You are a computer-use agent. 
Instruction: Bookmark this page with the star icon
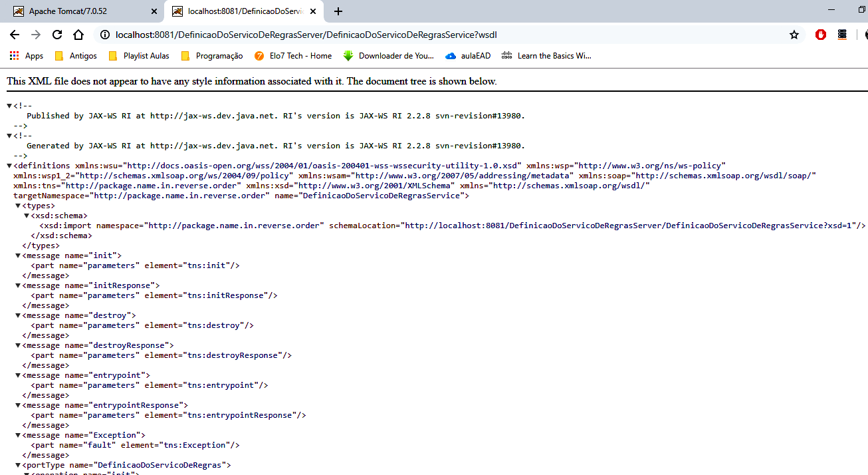tap(794, 35)
